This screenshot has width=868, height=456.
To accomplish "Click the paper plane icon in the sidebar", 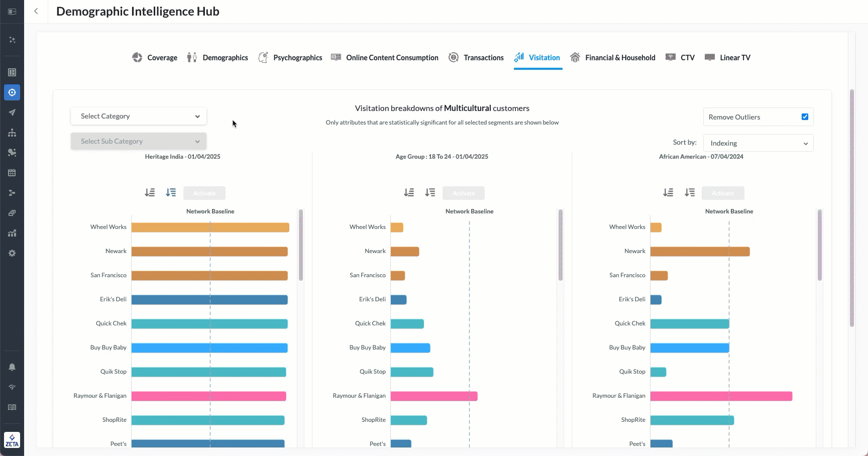I will 12,112.
